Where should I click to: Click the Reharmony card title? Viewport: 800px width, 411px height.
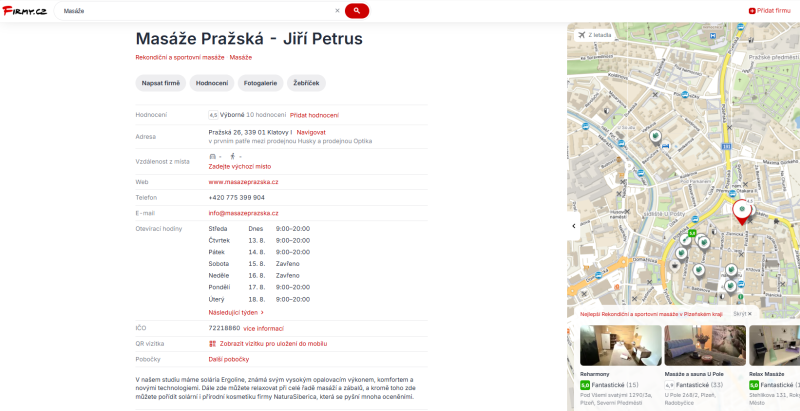pos(594,374)
